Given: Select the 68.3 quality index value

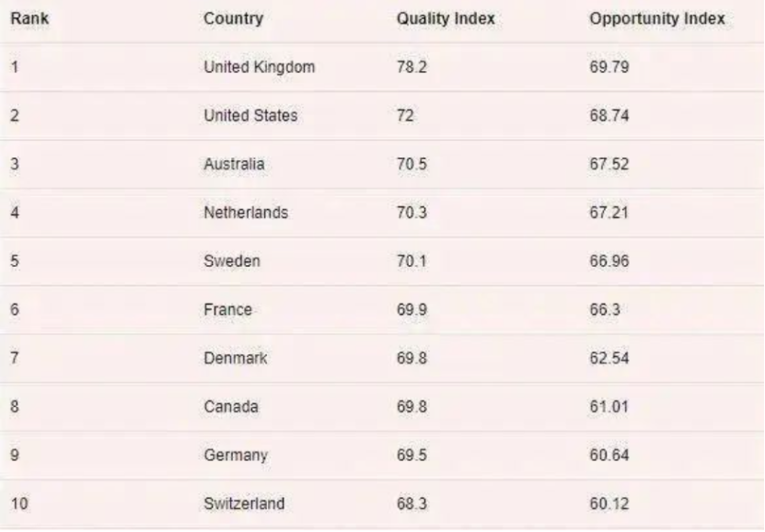Looking at the screenshot, I should pyautogui.click(x=411, y=503).
